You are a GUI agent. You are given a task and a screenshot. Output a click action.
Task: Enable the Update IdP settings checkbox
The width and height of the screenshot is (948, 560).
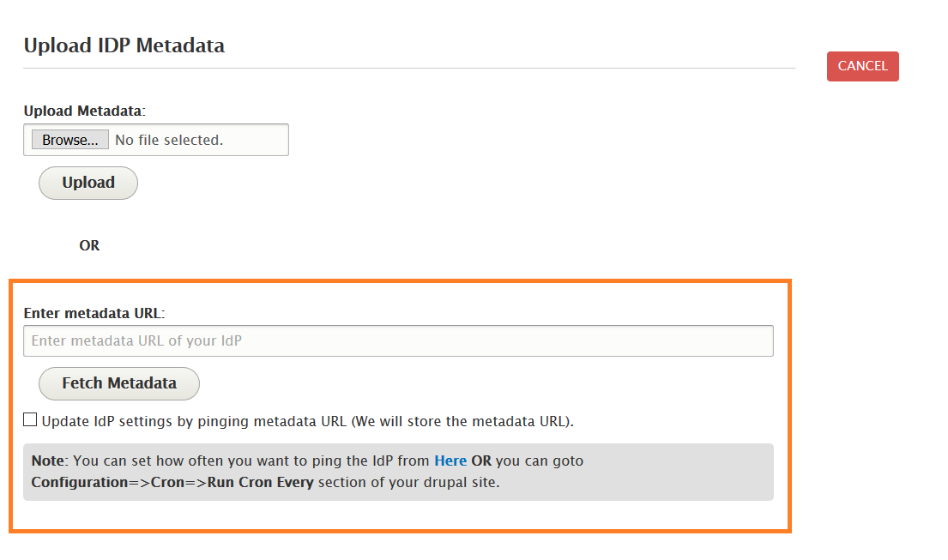tap(31, 420)
